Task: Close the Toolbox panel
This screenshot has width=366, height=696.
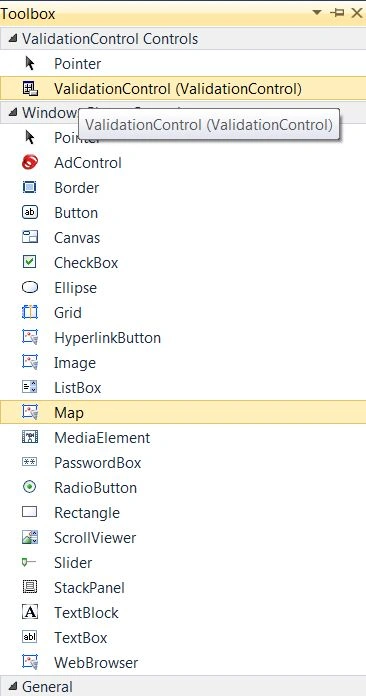Action: (357, 13)
